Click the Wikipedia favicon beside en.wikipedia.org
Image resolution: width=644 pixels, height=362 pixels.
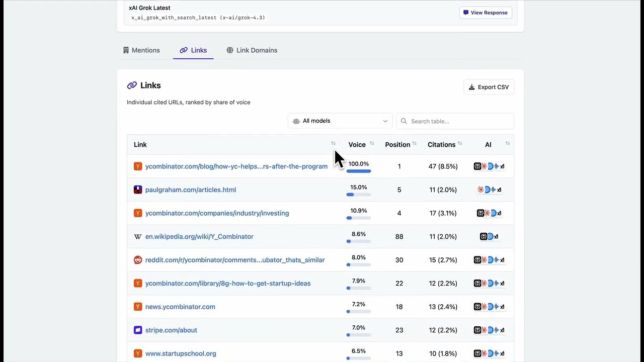pos(138,236)
